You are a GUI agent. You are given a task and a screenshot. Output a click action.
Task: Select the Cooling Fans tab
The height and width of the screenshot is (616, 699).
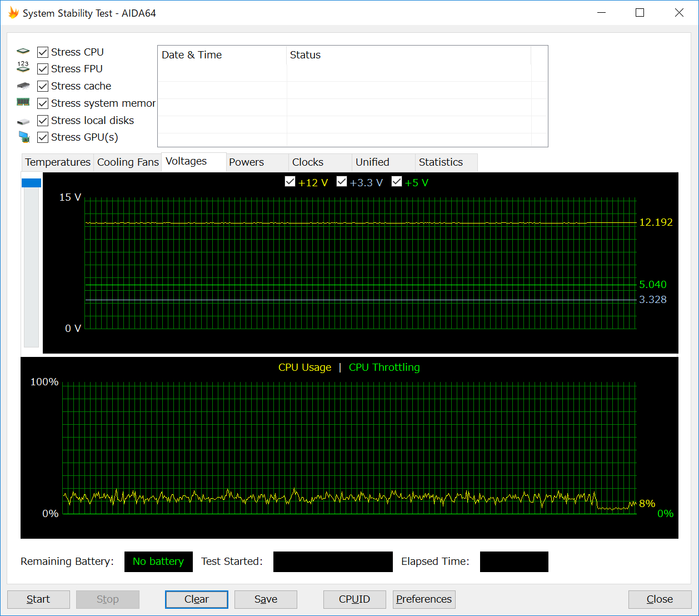[x=128, y=162]
